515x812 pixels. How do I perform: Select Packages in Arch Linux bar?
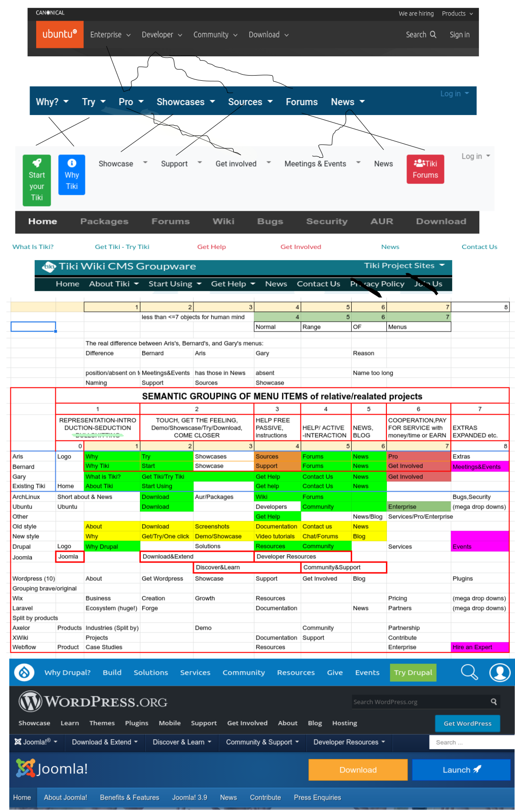click(x=104, y=221)
